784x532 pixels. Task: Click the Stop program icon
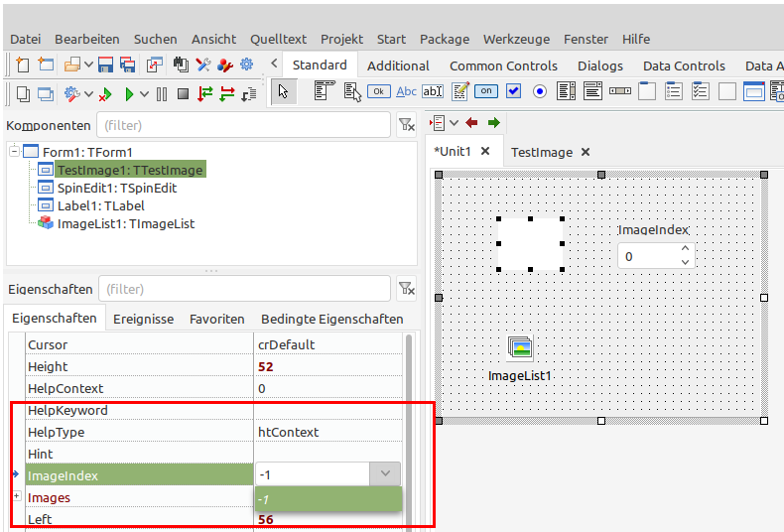(x=183, y=93)
